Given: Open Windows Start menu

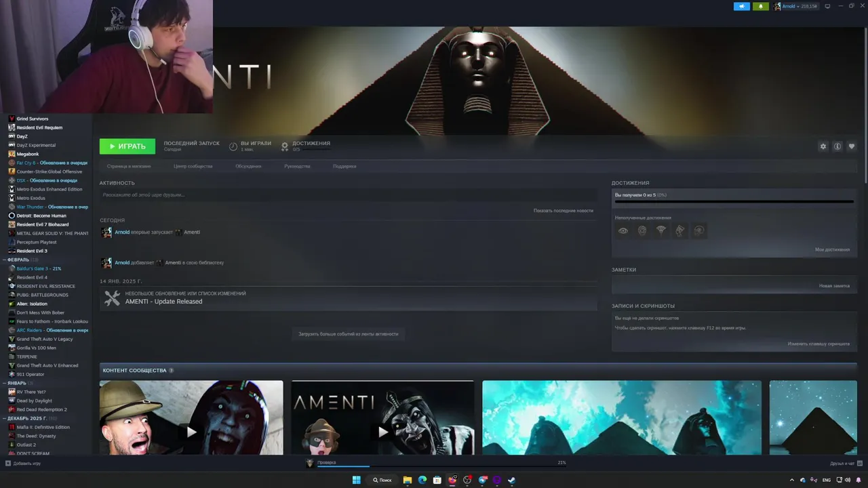Looking at the screenshot, I should point(357,480).
